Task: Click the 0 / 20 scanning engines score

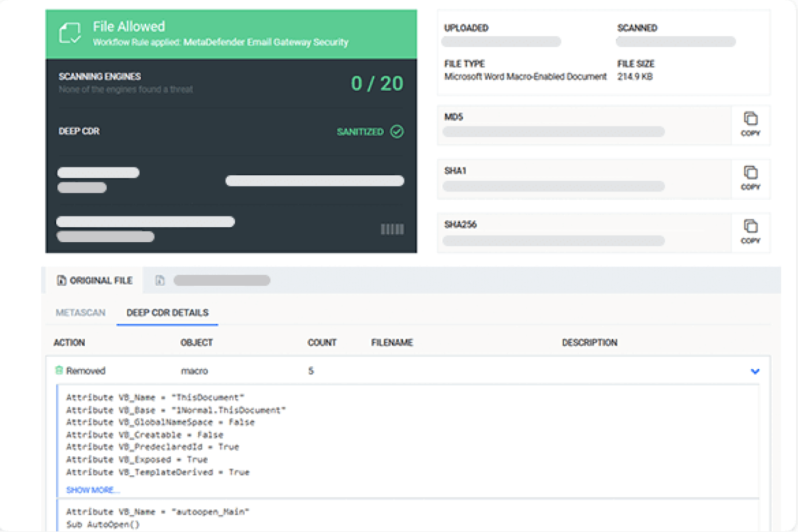Action: (x=377, y=83)
